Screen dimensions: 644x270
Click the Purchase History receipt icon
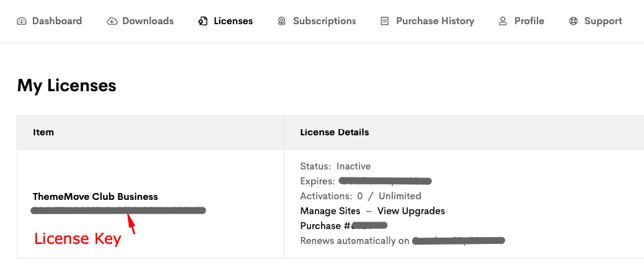pyautogui.click(x=384, y=21)
